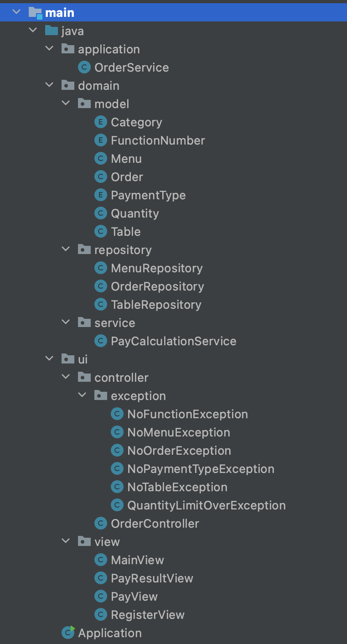
Task: Select the Order class in the tree
Action: click(127, 177)
